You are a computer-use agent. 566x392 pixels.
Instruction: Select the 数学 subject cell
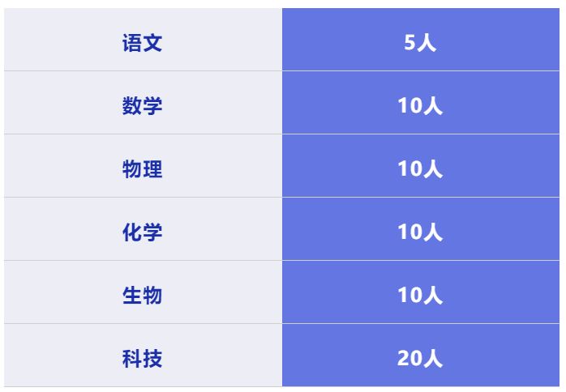coord(143,102)
